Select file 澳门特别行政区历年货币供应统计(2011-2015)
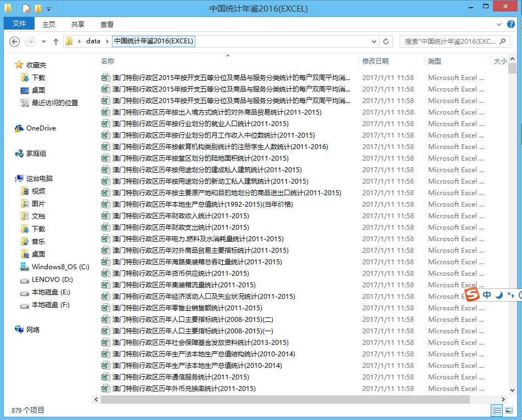 [181, 274]
